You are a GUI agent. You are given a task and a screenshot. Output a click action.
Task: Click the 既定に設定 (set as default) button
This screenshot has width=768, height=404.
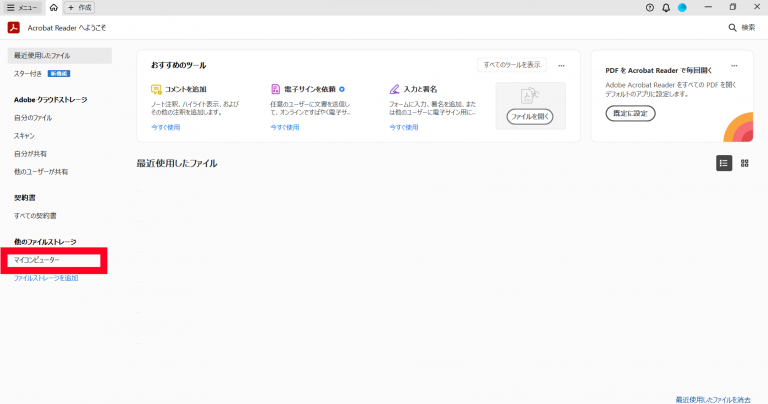(x=630, y=113)
